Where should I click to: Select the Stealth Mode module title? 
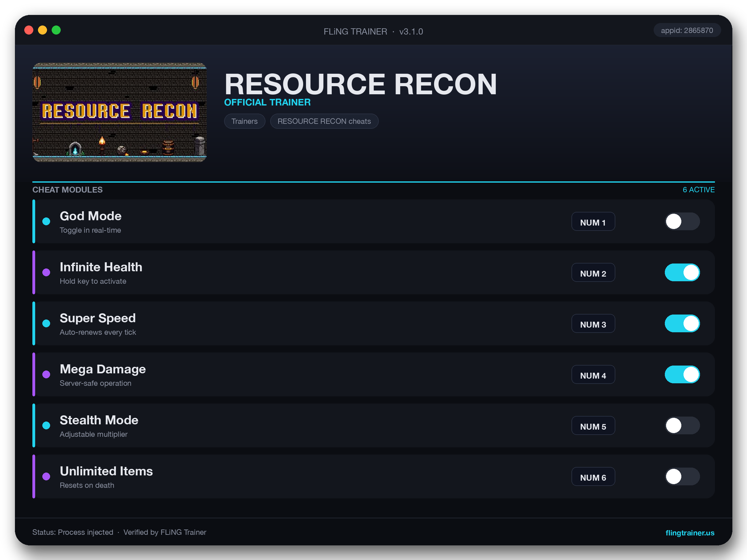coord(99,420)
